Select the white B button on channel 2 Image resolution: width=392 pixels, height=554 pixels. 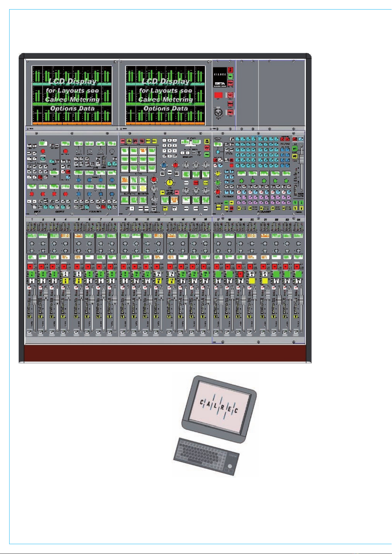click(x=43, y=281)
